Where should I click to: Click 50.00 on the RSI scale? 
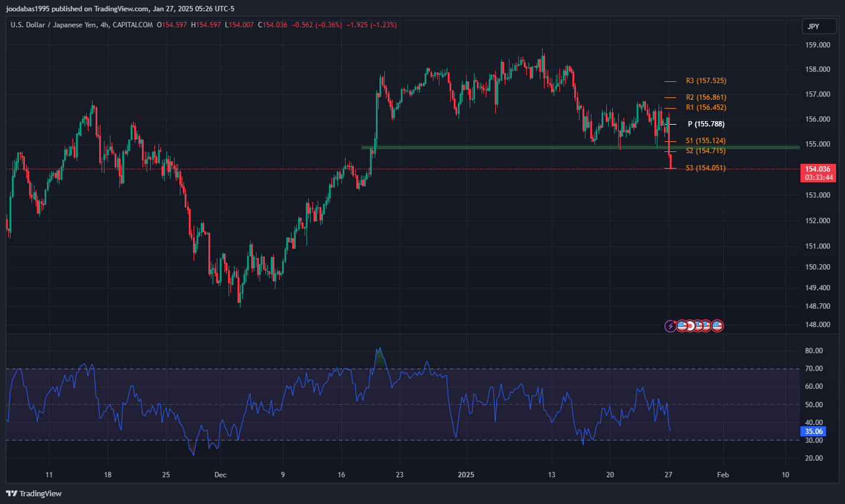click(814, 405)
